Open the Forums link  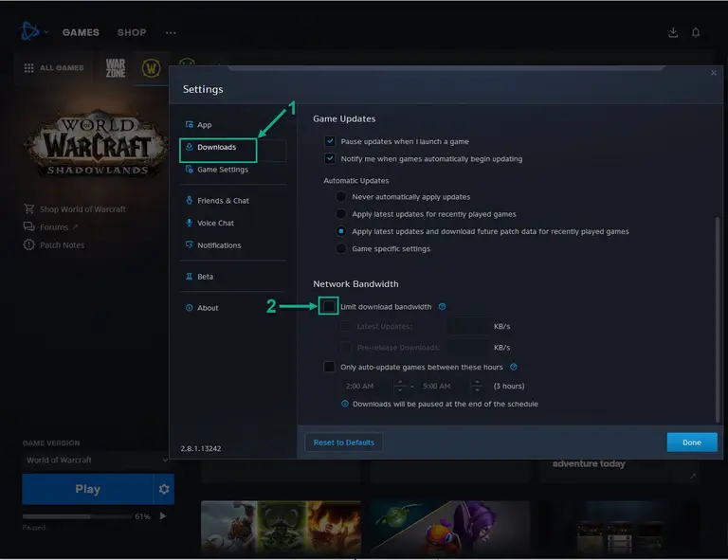(54, 226)
